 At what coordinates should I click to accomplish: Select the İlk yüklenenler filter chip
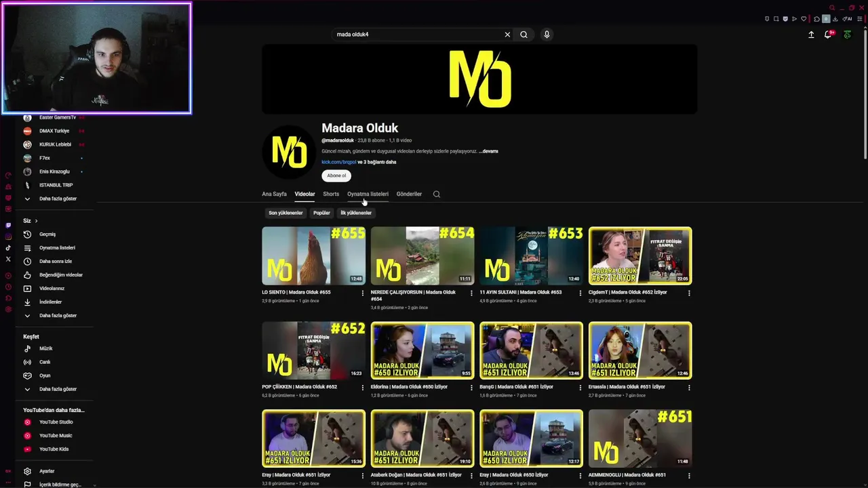(356, 213)
